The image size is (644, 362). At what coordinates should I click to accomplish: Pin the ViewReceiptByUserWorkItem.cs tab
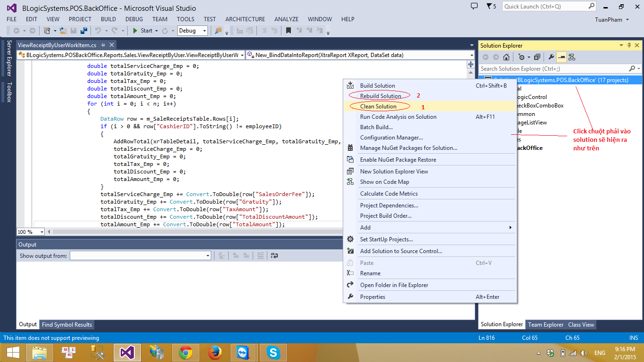pos(103,45)
